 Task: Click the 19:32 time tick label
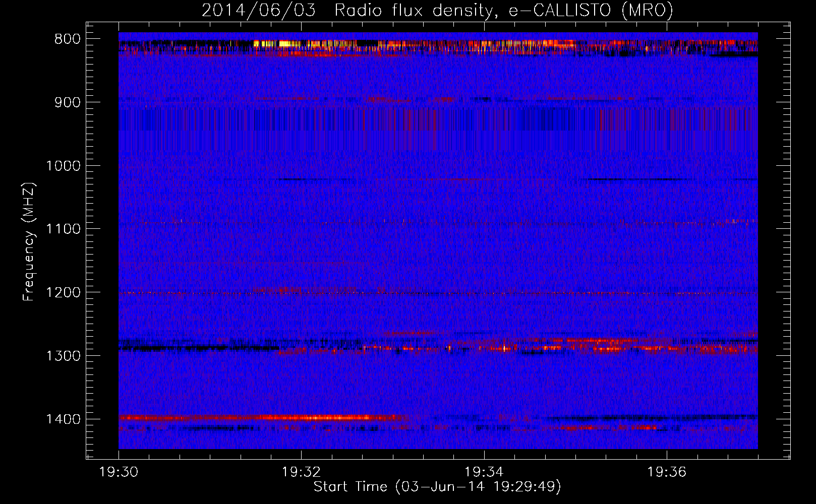(x=302, y=472)
